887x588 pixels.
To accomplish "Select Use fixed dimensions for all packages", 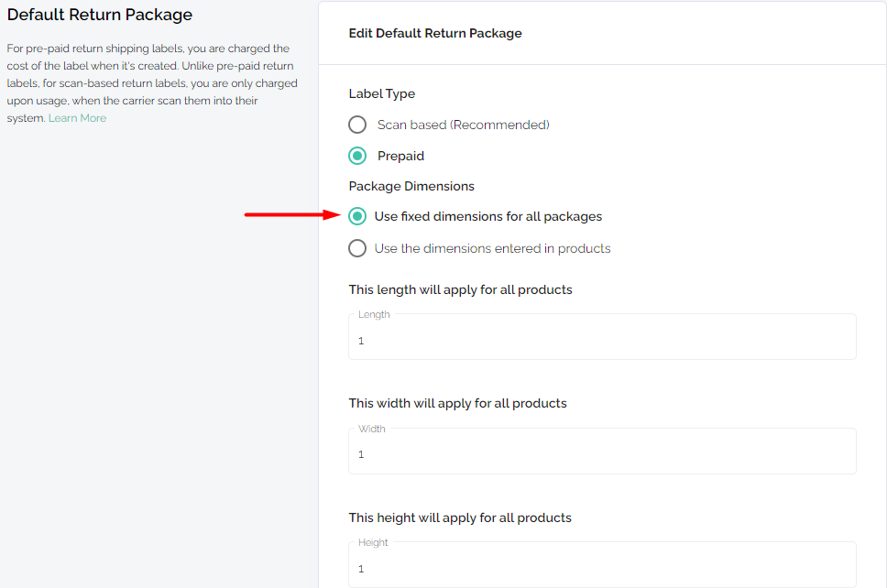I will click(357, 217).
